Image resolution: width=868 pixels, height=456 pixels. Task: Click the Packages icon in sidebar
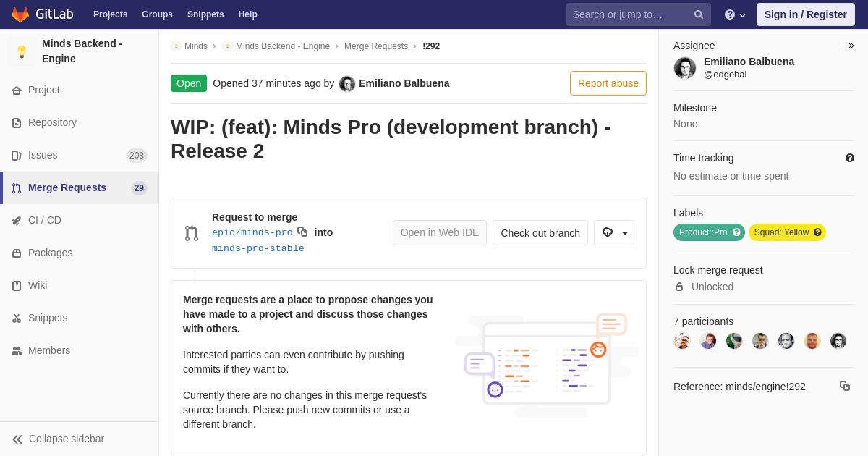click(17, 253)
